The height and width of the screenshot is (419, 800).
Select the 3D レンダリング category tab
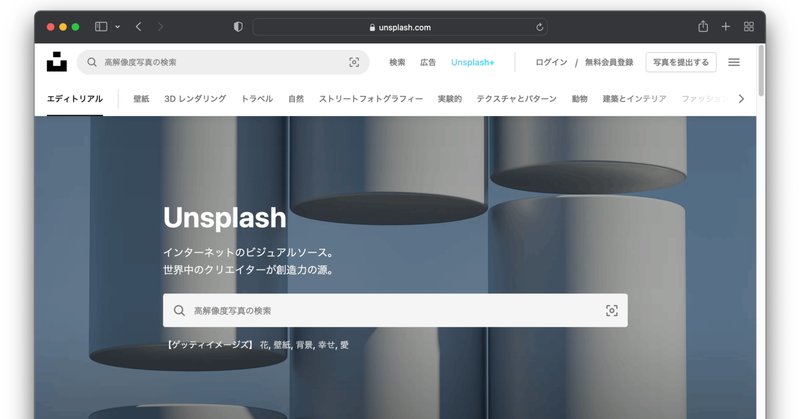pos(195,99)
